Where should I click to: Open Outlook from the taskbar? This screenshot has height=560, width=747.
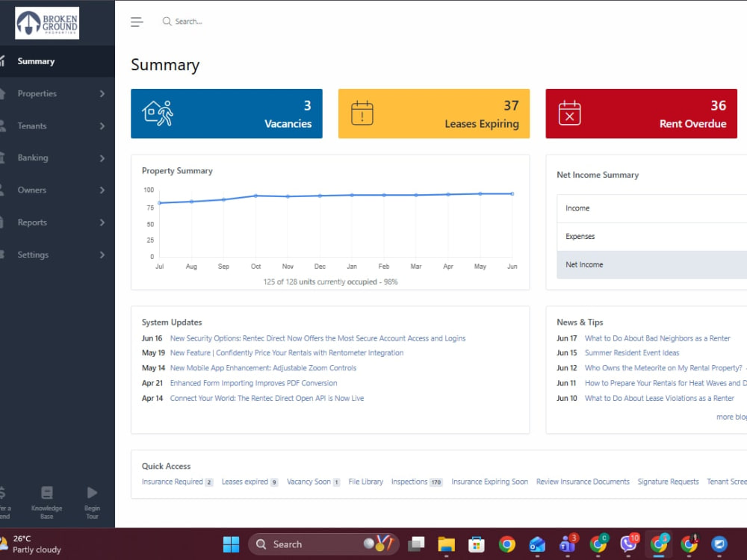tap(537, 544)
